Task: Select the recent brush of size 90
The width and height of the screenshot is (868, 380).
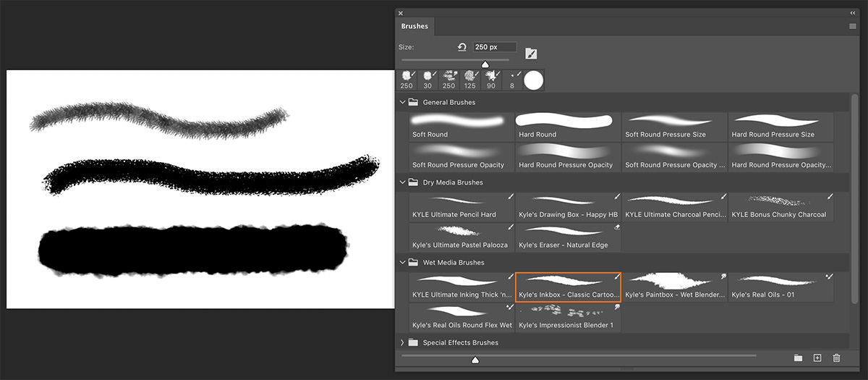Action: (x=491, y=80)
